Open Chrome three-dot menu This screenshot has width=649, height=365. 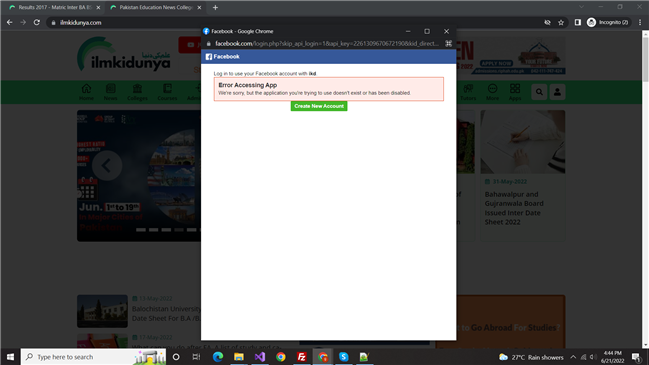(x=640, y=22)
